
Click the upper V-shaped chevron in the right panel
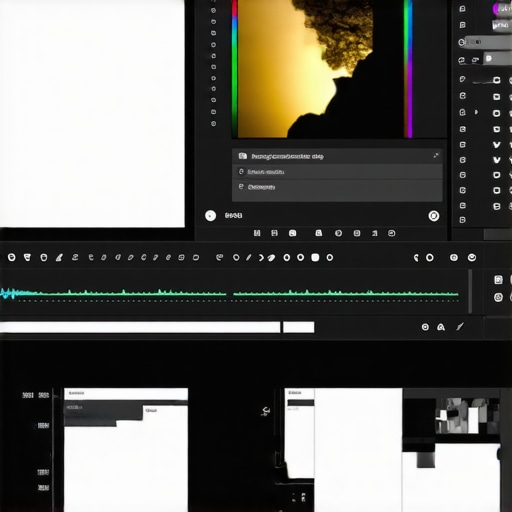[x=497, y=145]
